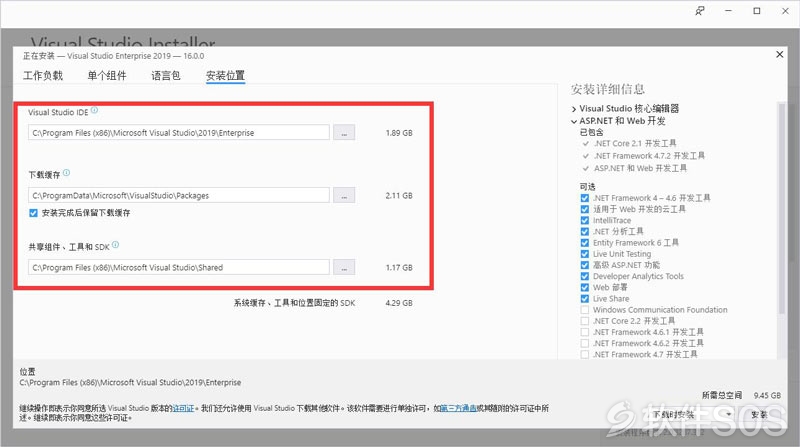Click the feedback icon in title bar

tap(700, 11)
